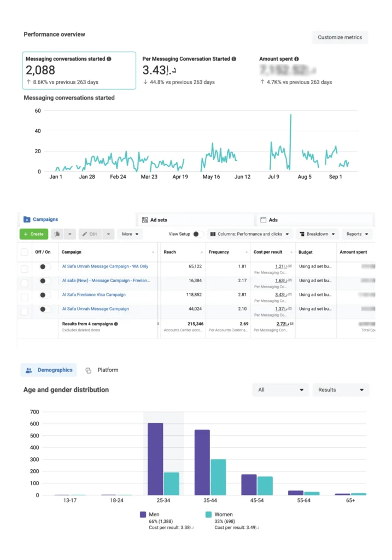Click the Ad sets grid icon
Screen dimensions: 392x560
point(145,220)
